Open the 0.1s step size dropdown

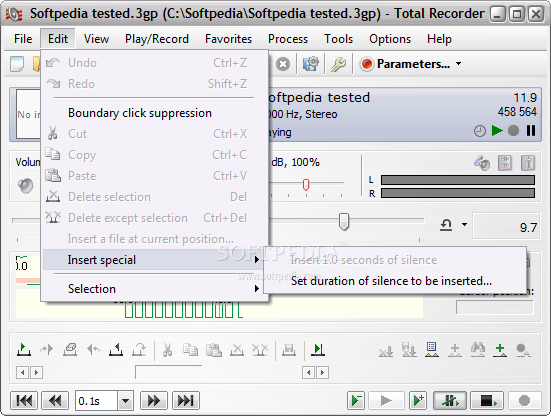(125, 401)
